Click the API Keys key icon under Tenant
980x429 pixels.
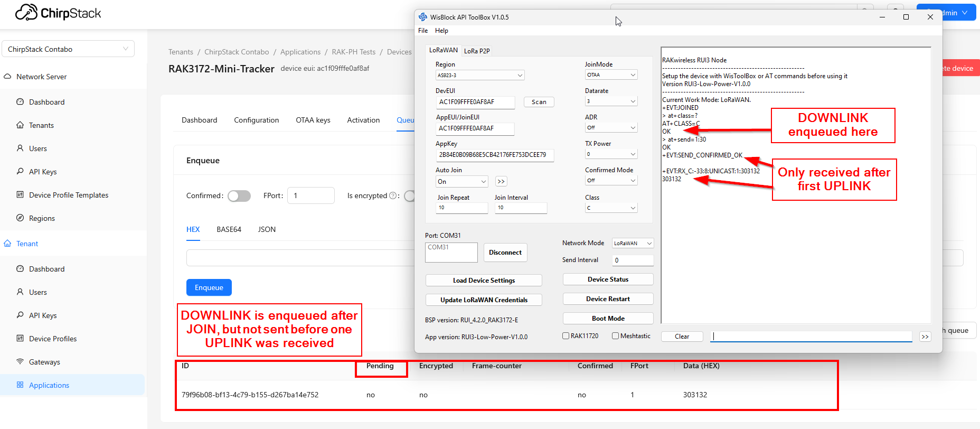pos(20,315)
